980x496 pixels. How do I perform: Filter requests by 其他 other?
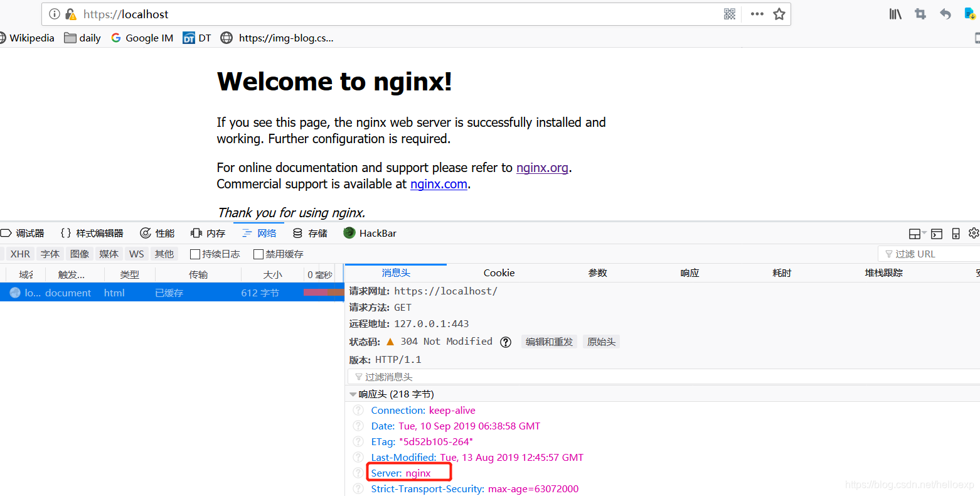click(x=164, y=254)
